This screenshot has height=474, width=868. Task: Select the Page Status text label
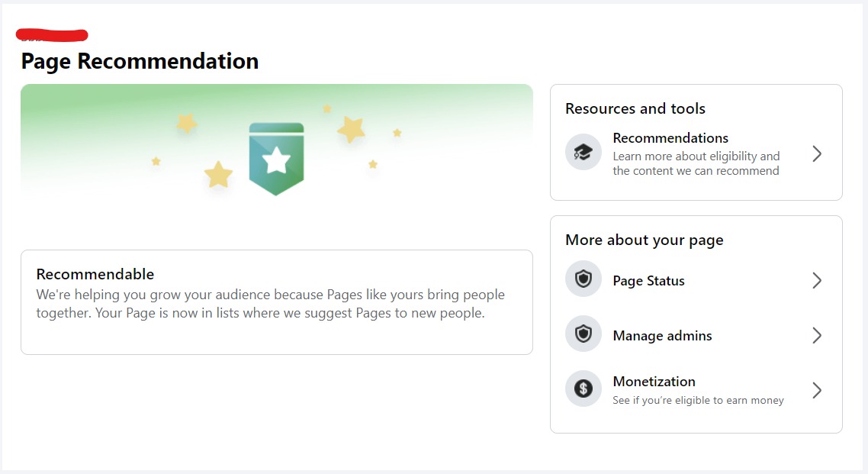pyautogui.click(x=648, y=281)
